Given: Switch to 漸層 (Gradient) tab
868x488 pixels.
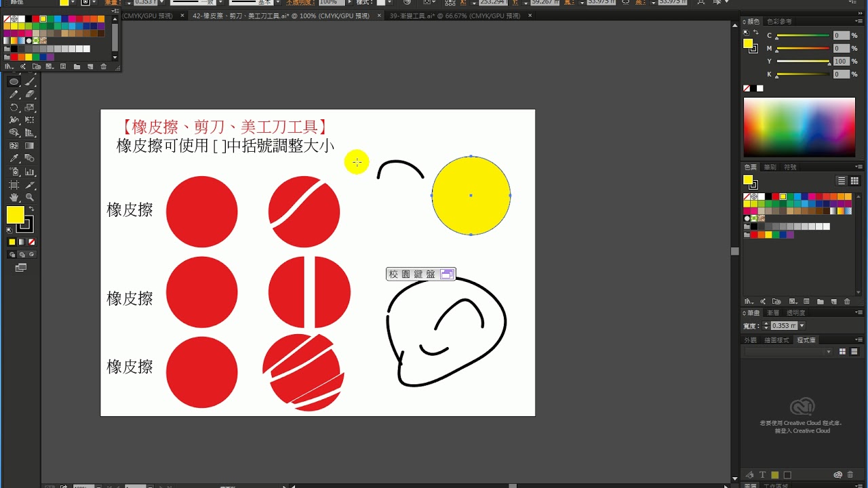Looking at the screenshot, I should click(773, 312).
